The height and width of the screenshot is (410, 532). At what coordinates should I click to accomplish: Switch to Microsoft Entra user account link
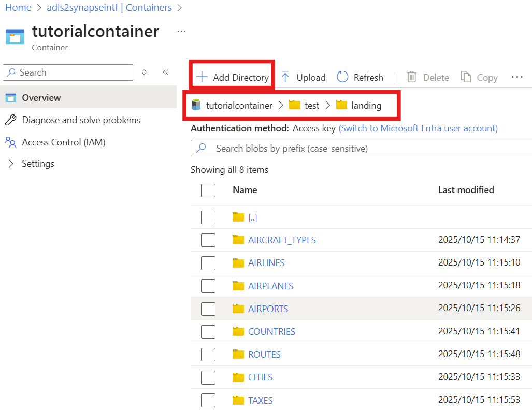pos(418,128)
